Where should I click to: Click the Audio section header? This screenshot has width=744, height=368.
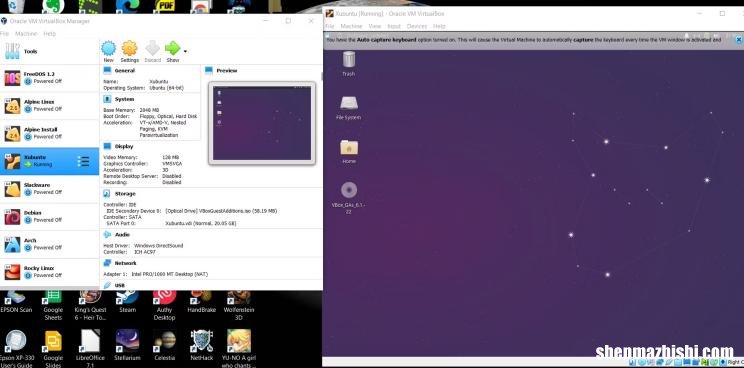pos(122,235)
